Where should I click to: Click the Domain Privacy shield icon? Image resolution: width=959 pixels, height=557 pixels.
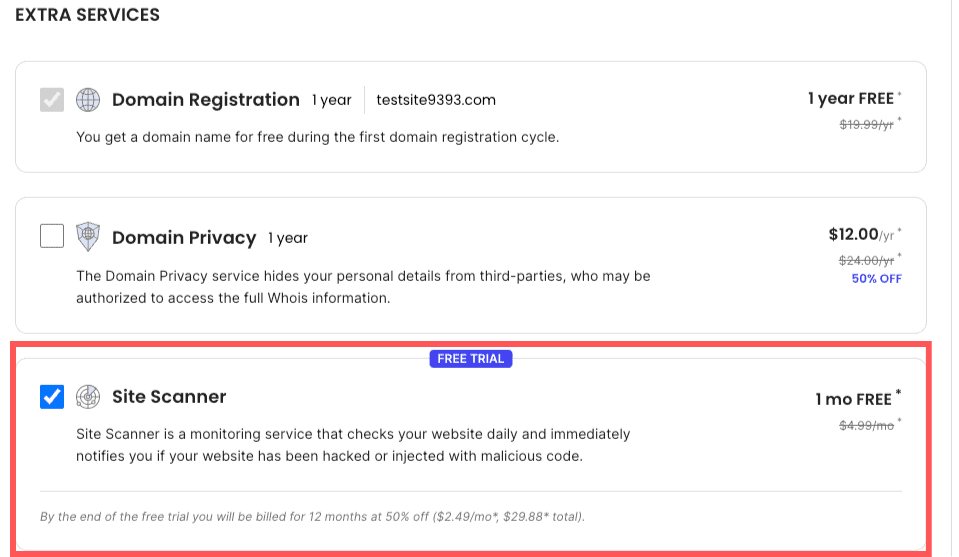point(89,237)
